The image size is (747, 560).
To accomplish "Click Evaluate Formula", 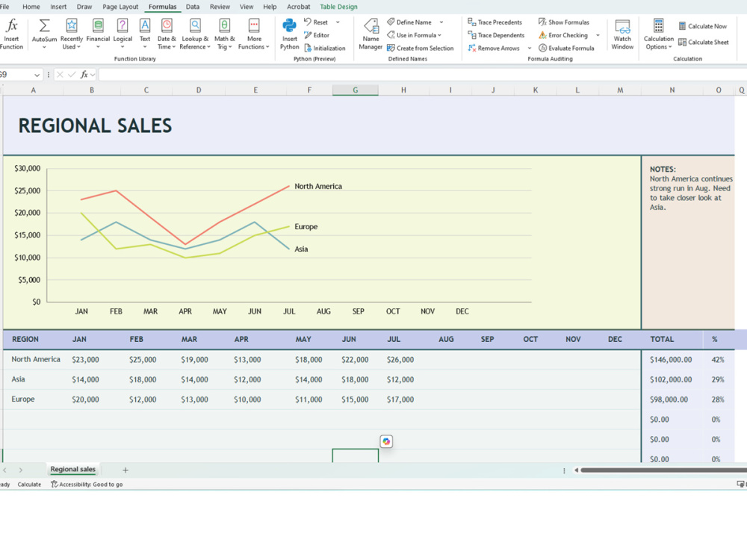I will pyautogui.click(x=566, y=48).
